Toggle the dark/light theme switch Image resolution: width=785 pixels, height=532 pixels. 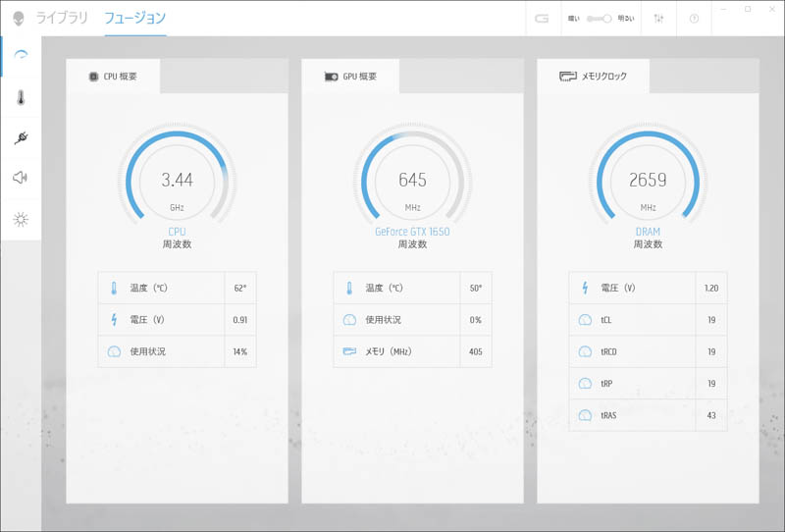coord(600,19)
